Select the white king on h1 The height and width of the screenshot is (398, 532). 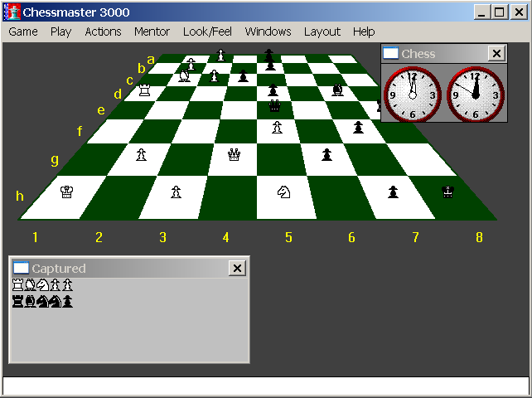pyautogui.click(x=67, y=192)
